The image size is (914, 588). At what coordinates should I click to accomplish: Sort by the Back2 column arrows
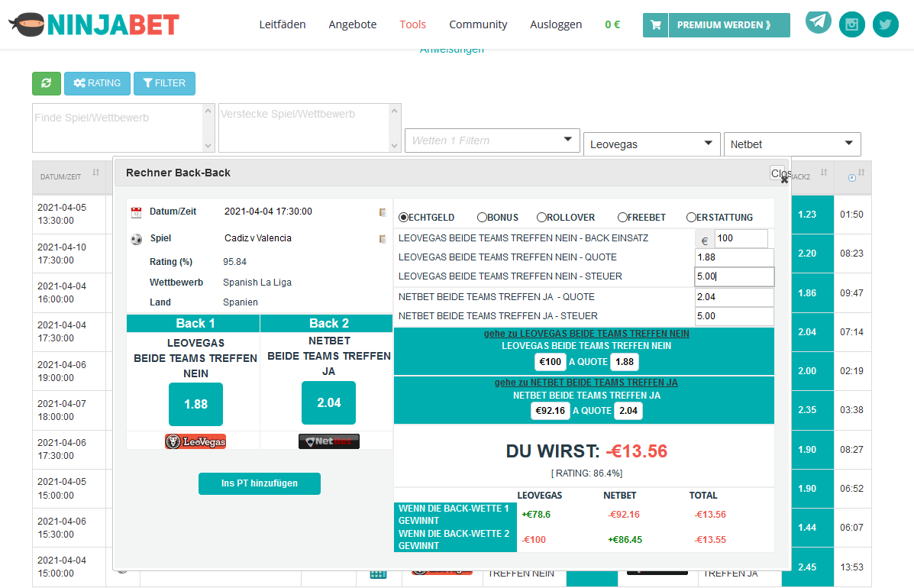click(824, 173)
